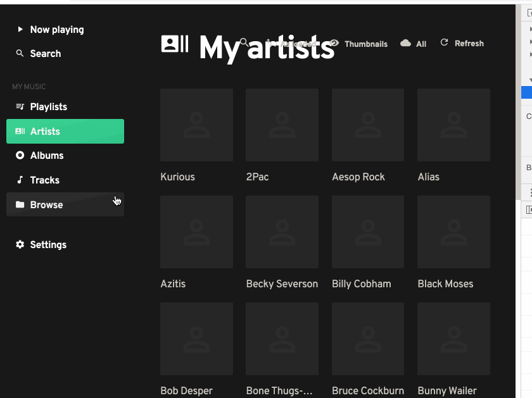Select the Now playing icon in sidebar
The height and width of the screenshot is (398, 532).
coord(20,29)
